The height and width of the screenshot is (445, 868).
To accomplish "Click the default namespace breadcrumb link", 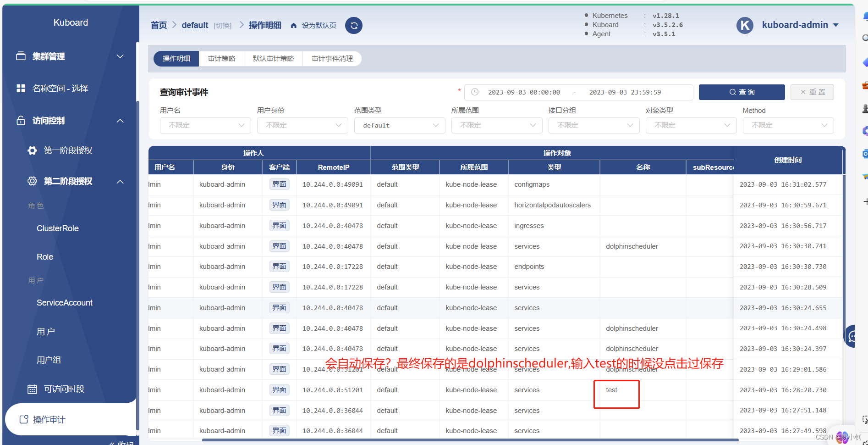I will click(x=195, y=25).
